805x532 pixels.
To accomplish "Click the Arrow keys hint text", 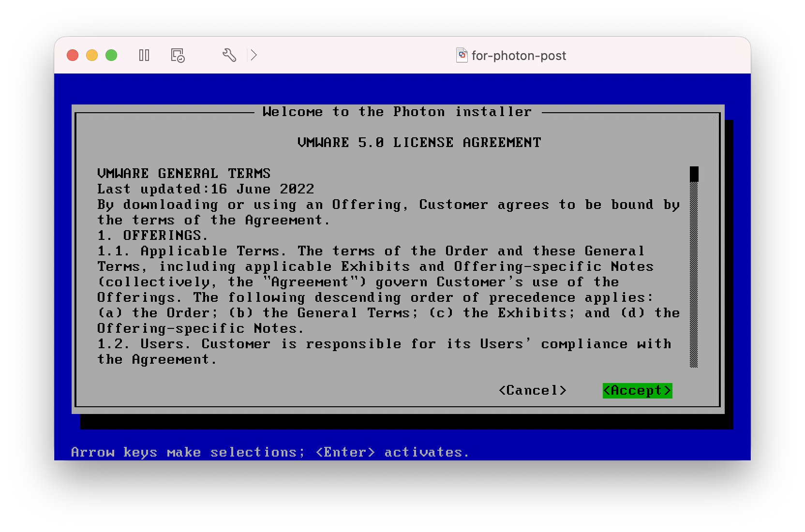I will click(270, 452).
